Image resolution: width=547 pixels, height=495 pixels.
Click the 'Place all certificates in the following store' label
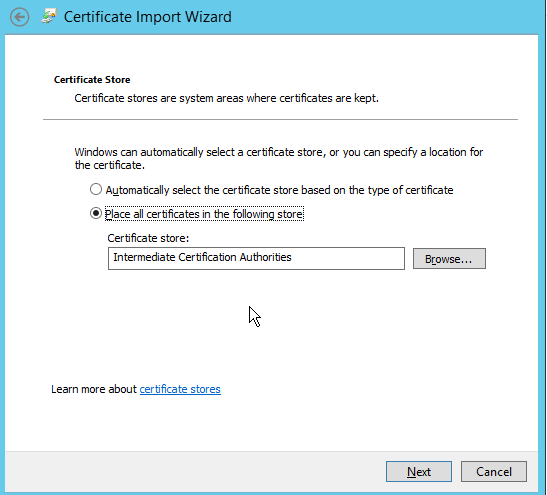coord(204,214)
